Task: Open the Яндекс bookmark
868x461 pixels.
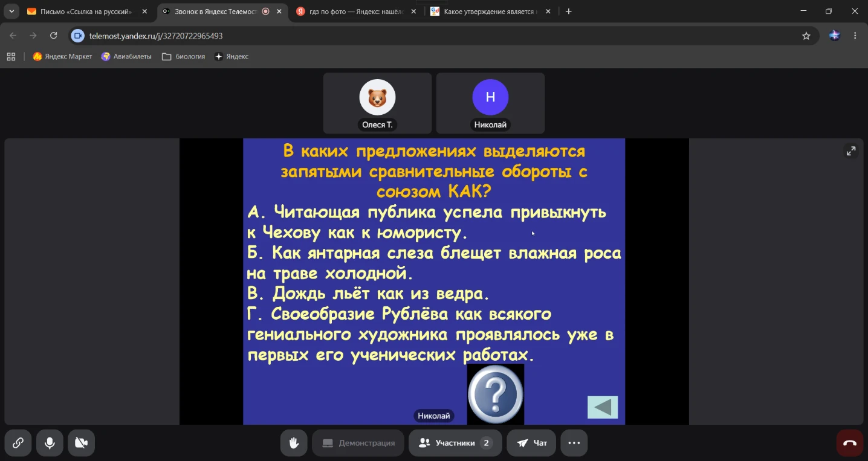Action: coord(232,56)
